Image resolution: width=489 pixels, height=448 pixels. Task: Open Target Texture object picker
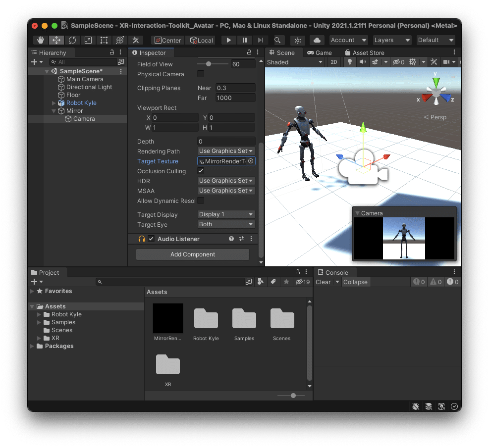pyautogui.click(x=251, y=161)
